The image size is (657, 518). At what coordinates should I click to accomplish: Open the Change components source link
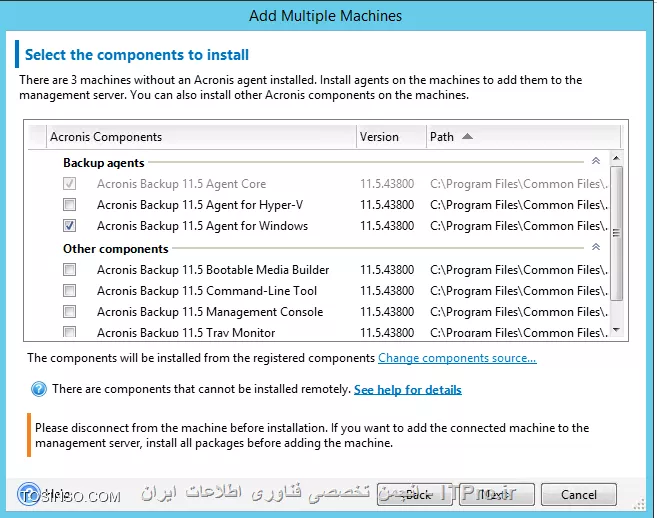pos(457,358)
